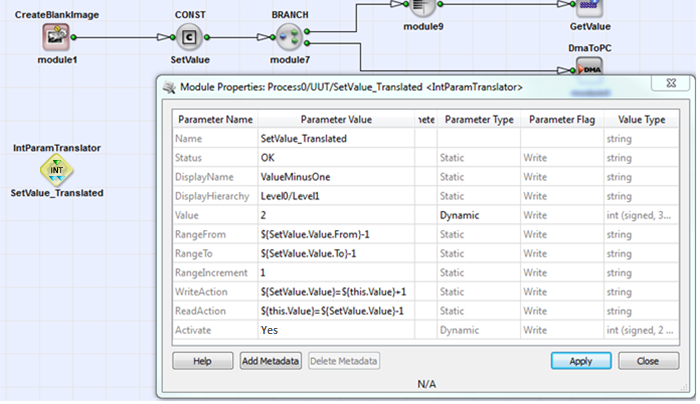Sort by Parameter Name column header
This screenshot has height=404, width=700.
tap(212, 119)
